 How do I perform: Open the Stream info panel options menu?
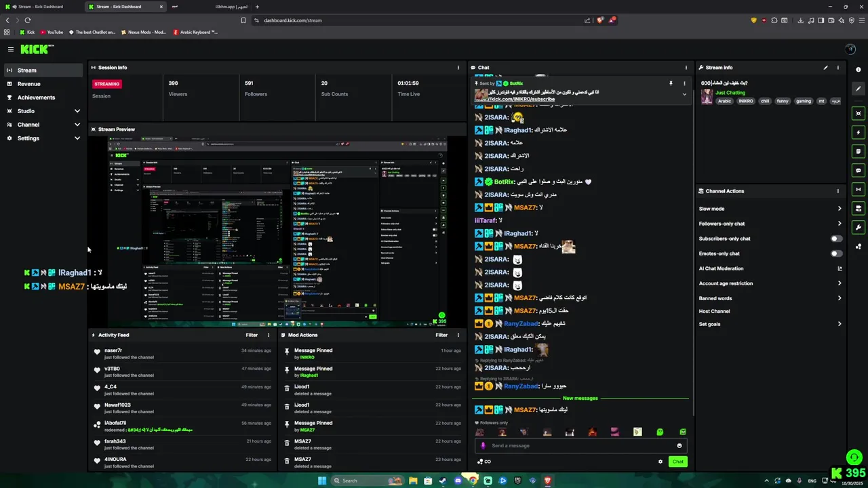pos(837,68)
